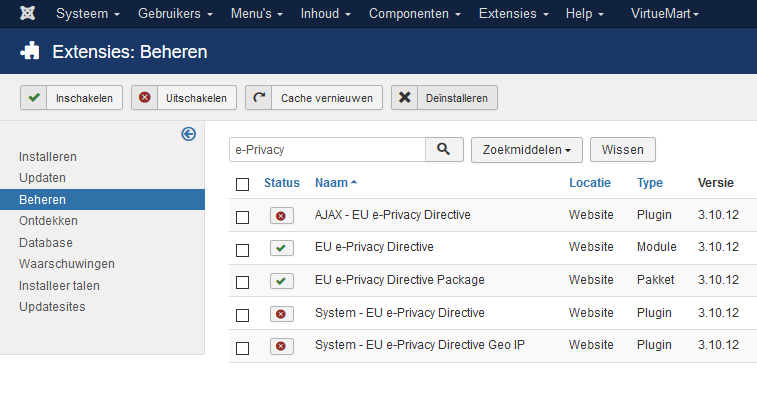Click the refresh arrow Cache vernieuwen icon
Viewport: 757px width, 415px height.
click(x=259, y=97)
